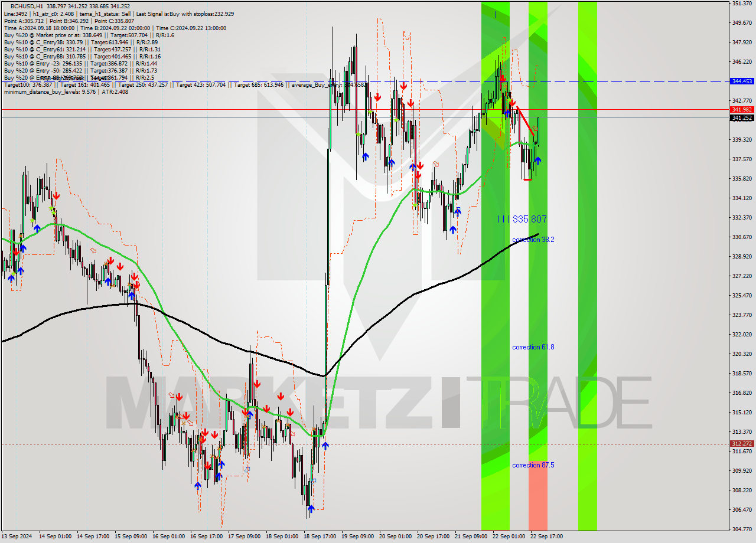The width and height of the screenshot is (756, 543).
Task: Click the '22 Sep 17:00' time label
Action: point(546,537)
